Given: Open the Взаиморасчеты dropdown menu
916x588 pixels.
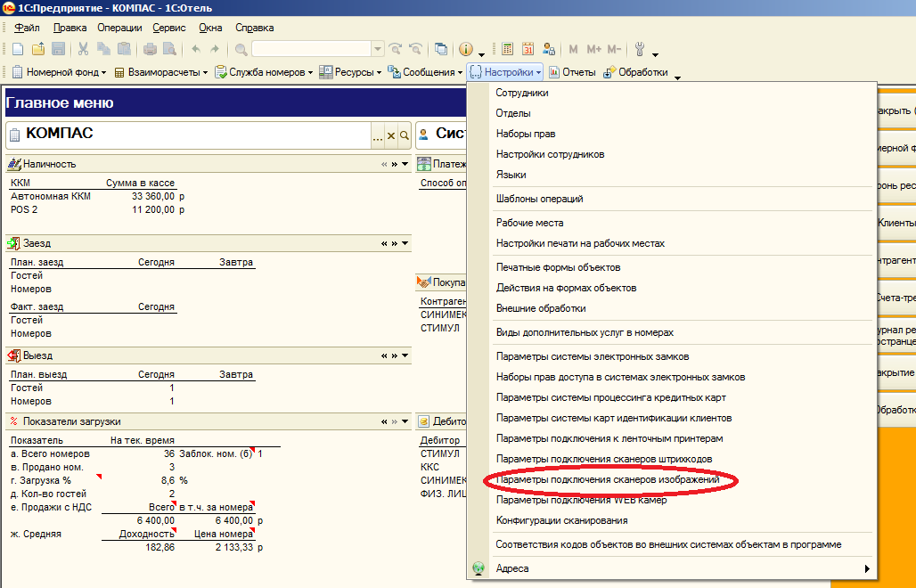Looking at the screenshot, I should (x=160, y=72).
